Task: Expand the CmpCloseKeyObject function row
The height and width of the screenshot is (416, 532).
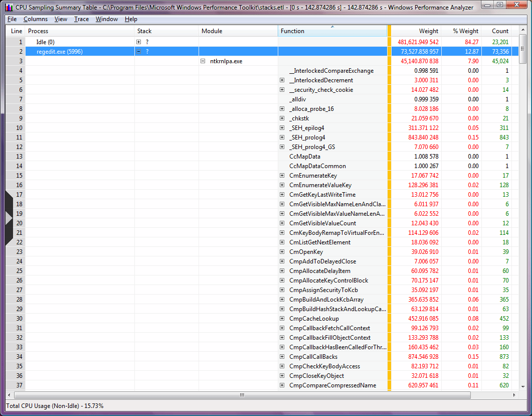Action: coord(282,375)
